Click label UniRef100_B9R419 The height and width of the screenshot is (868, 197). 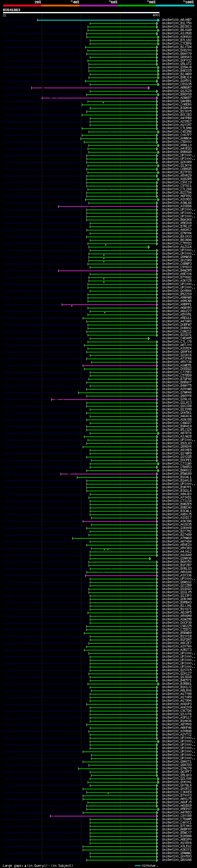tap(177, 426)
